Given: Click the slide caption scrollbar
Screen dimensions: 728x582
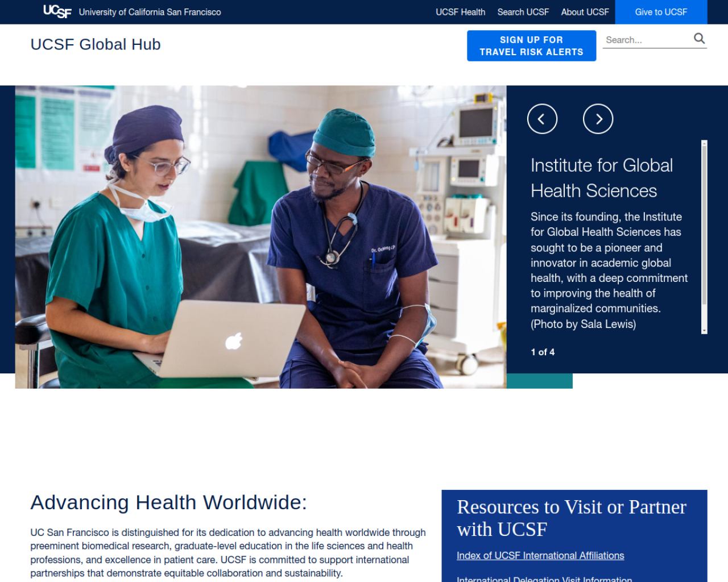Looking at the screenshot, I should click(704, 236).
